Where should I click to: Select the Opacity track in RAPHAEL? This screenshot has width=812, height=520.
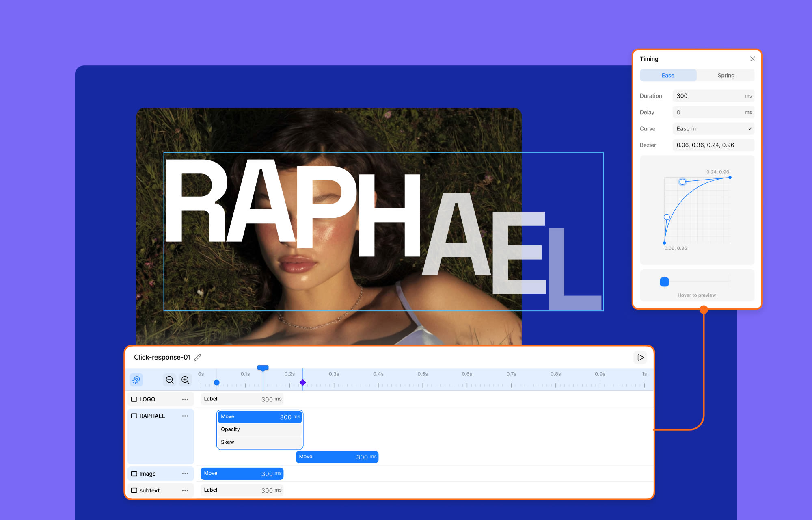(260, 429)
